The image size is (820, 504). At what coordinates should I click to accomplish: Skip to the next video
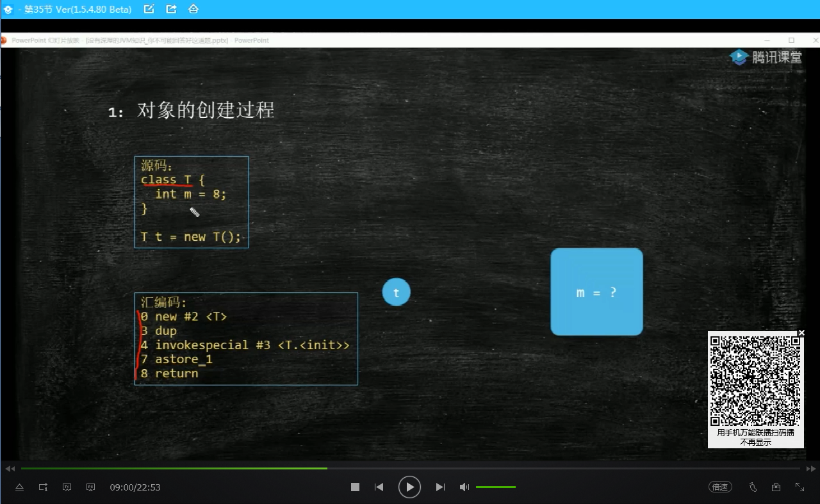click(x=440, y=487)
